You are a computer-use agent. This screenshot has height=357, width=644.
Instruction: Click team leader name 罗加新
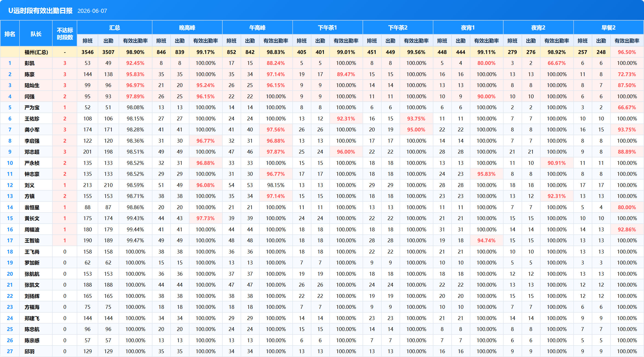(32, 263)
